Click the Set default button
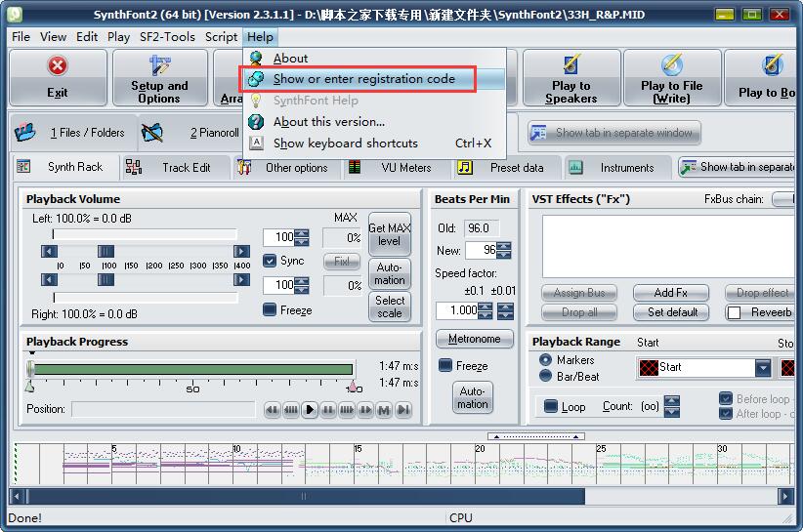 coord(671,312)
